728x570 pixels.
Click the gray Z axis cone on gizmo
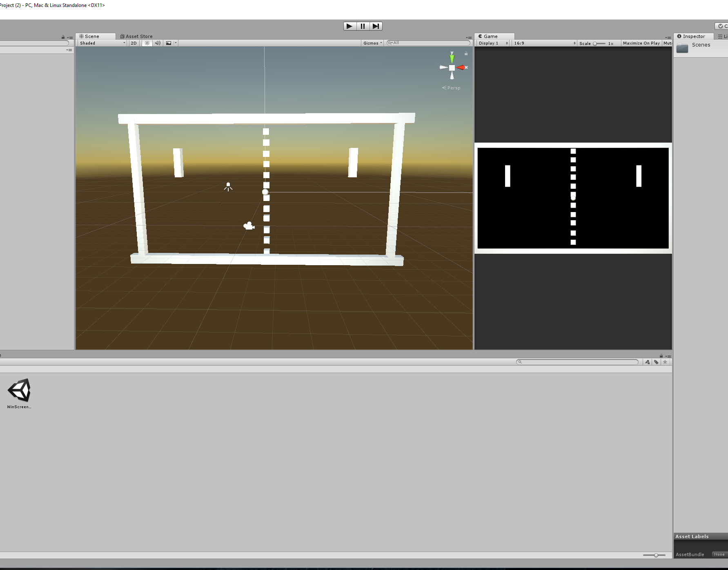(452, 76)
